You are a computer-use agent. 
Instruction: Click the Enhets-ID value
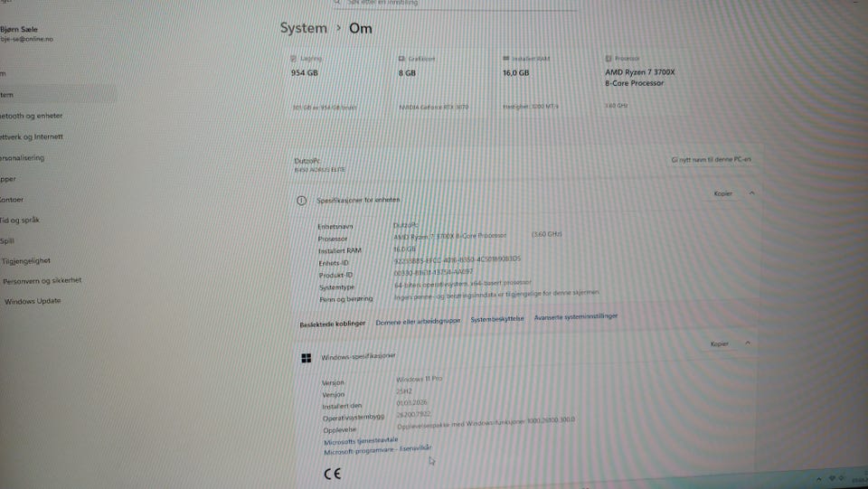pyautogui.click(x=457, y=259)
